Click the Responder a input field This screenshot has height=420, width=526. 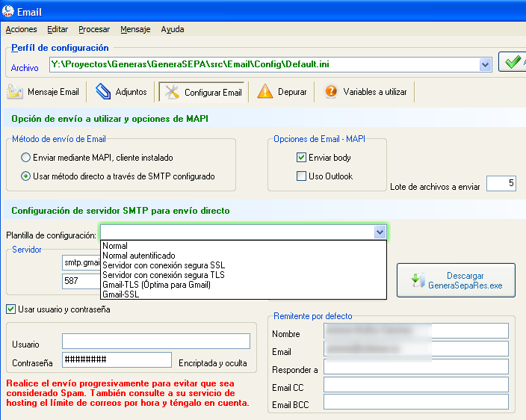pos(416,367)
